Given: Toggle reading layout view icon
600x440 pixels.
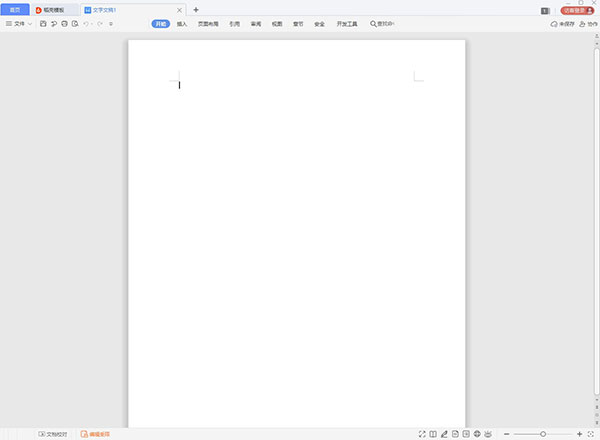Looking at the screenshot, I should point(433,434).
